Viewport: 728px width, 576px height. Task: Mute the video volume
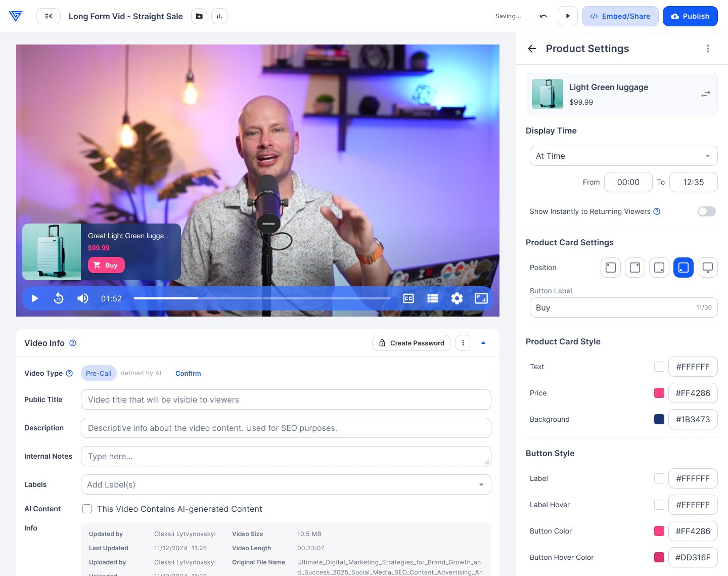(83, 298)
